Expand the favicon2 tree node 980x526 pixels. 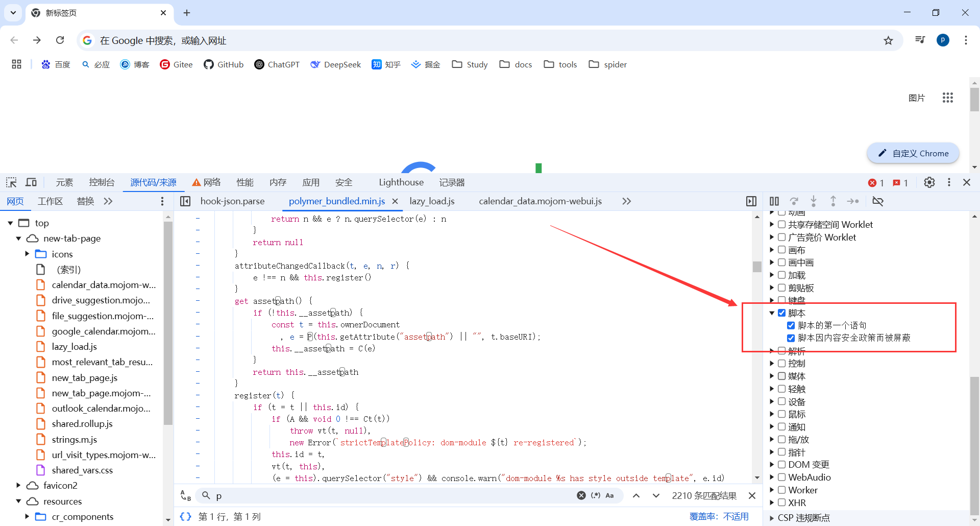point(18,485)
